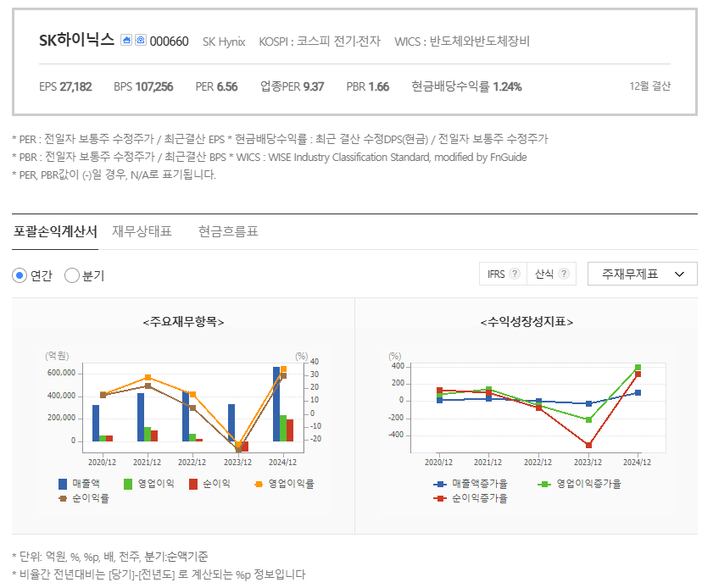Click 2024/12 green 영업이익증가율 point in growth chart
Viewport: 702px width, 588px height.
tap(638, 368)
